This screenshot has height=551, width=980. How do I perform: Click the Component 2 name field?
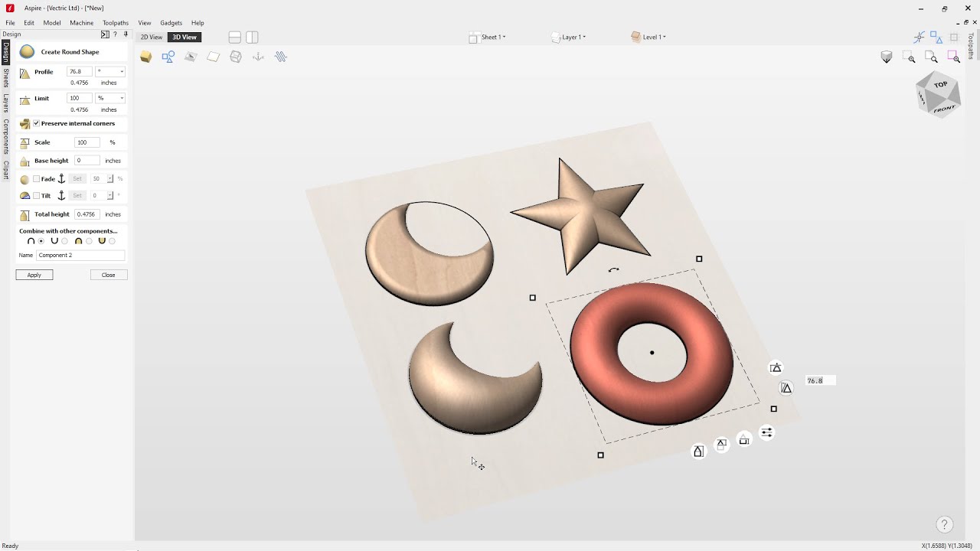(x=80, y=255)
